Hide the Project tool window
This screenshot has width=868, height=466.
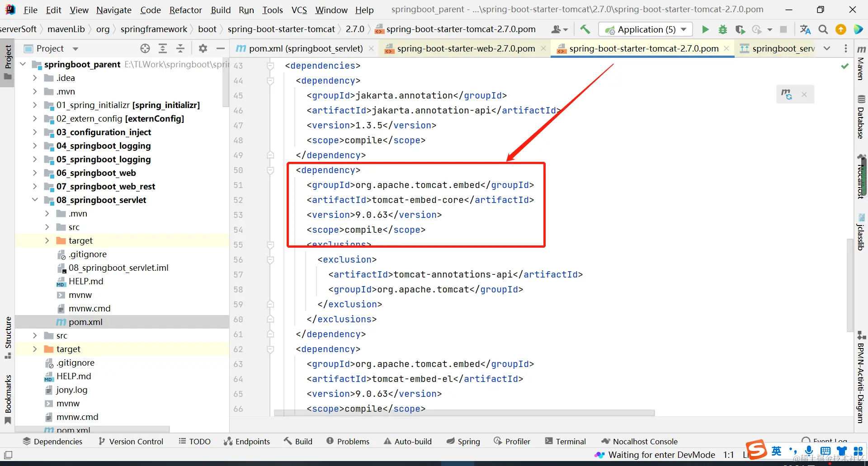tap(221, 48)
